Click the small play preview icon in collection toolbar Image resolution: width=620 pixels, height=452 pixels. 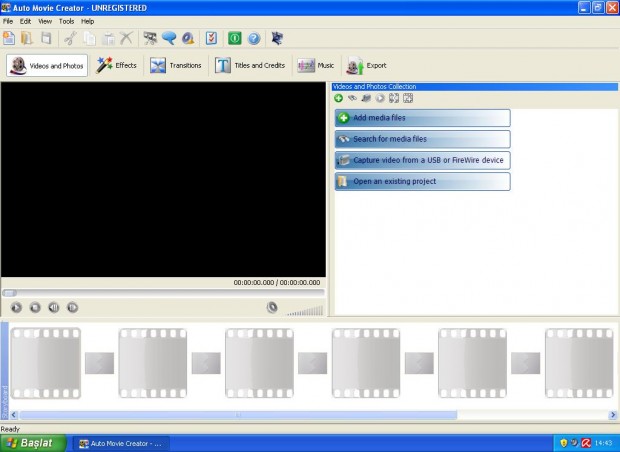coord(380,98)
